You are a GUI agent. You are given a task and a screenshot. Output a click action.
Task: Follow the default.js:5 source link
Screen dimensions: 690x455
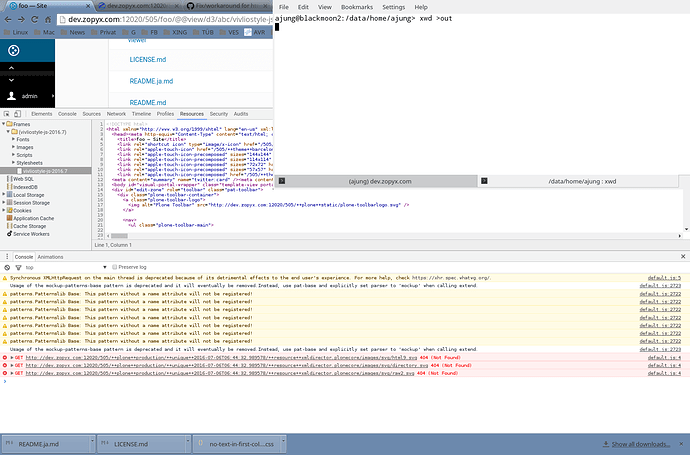pos(664,278)
